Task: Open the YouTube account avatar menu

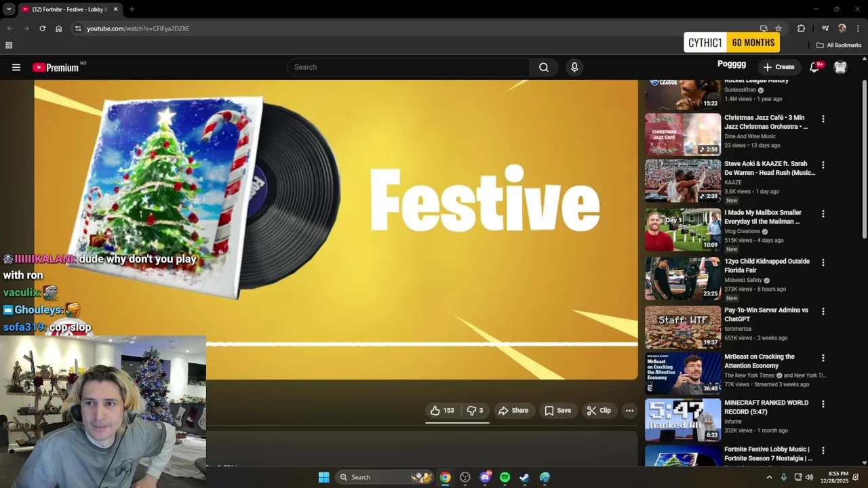Action: (840, 67)
